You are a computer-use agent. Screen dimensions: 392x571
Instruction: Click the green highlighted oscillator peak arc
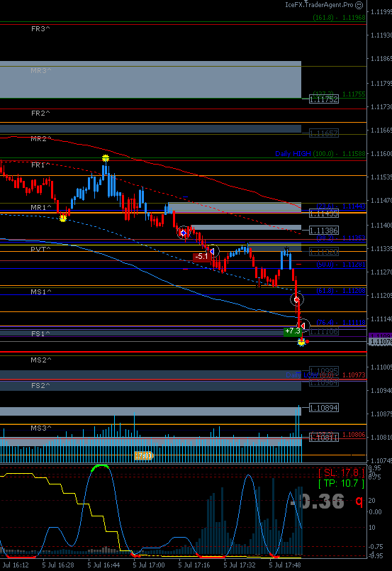[x=100, y=467]
